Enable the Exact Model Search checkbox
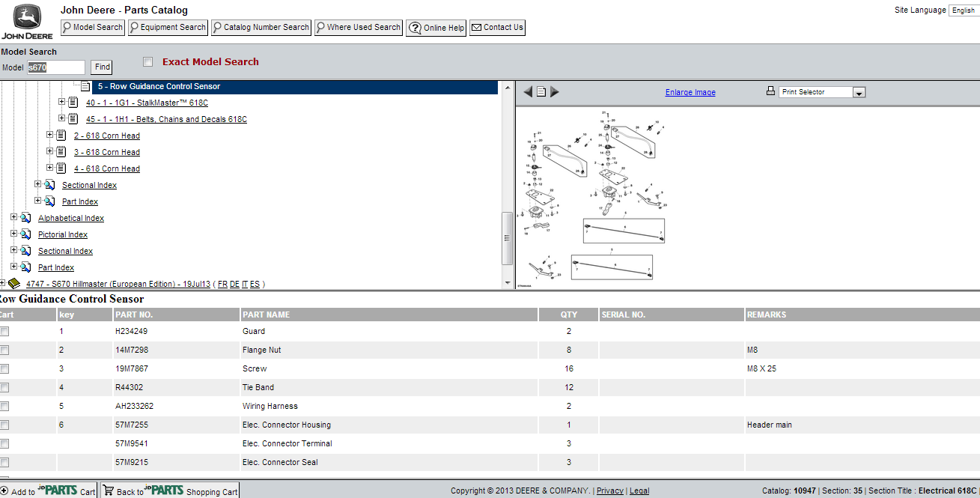This screenshot has height=498, width=980. coord(148,62)
